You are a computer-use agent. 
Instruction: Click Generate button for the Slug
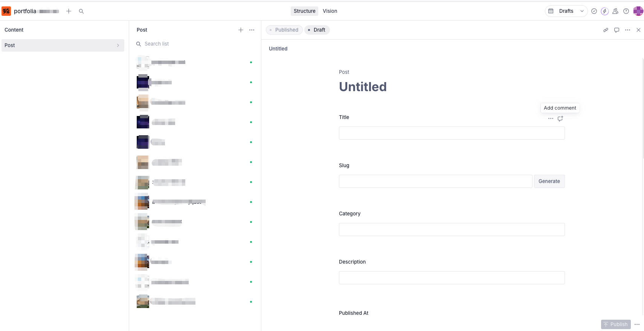[x=549, y=182]
